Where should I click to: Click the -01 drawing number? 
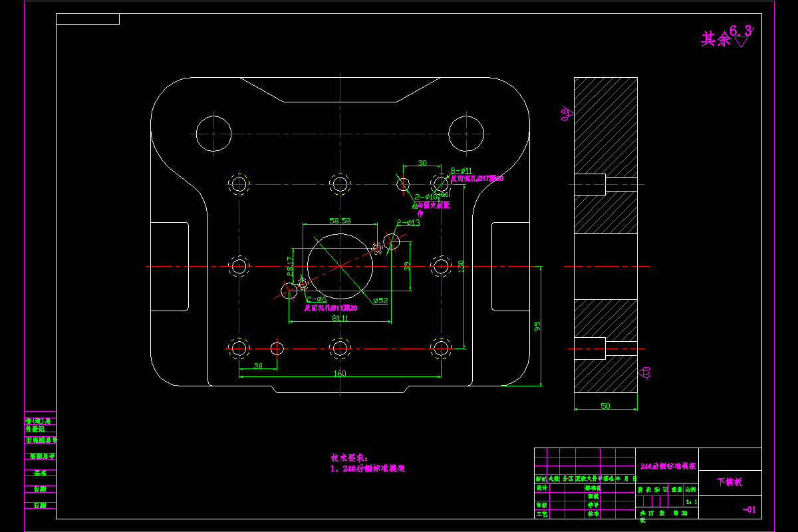[x=749, y=510]
